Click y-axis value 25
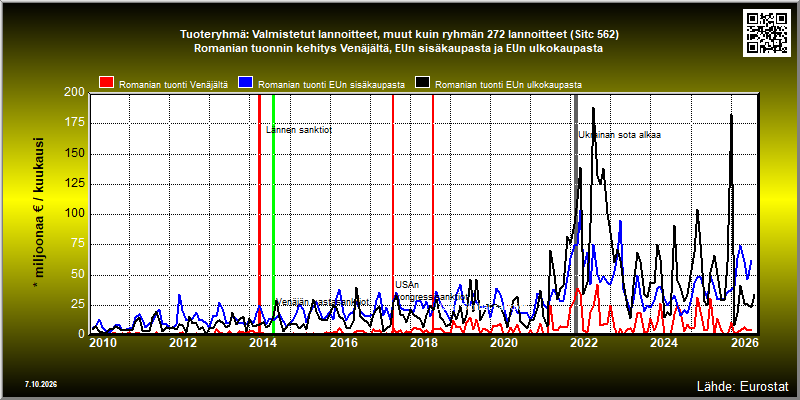The height and width of the screenshot is (400, 800). click(x=78, y=305)
